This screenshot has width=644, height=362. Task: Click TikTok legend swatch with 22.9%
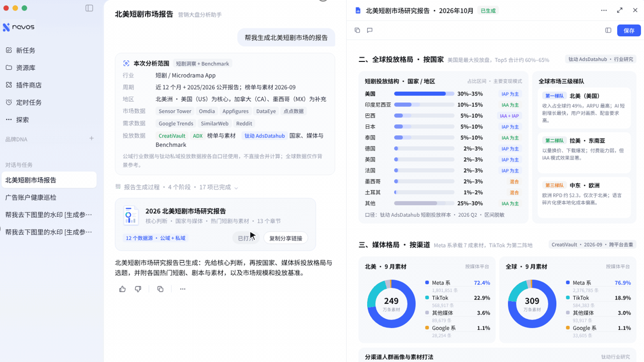(427, 297)
